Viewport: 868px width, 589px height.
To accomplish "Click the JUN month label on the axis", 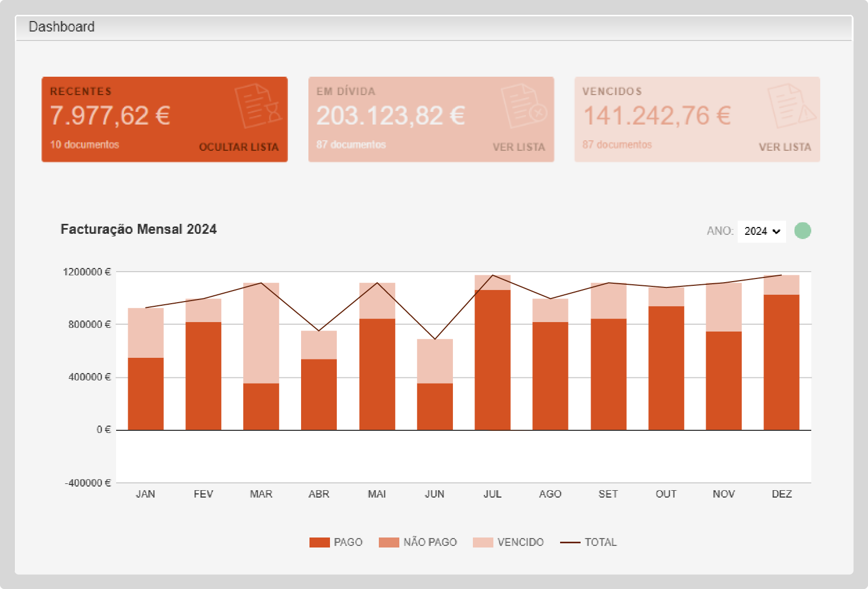I will coord(435,494).
